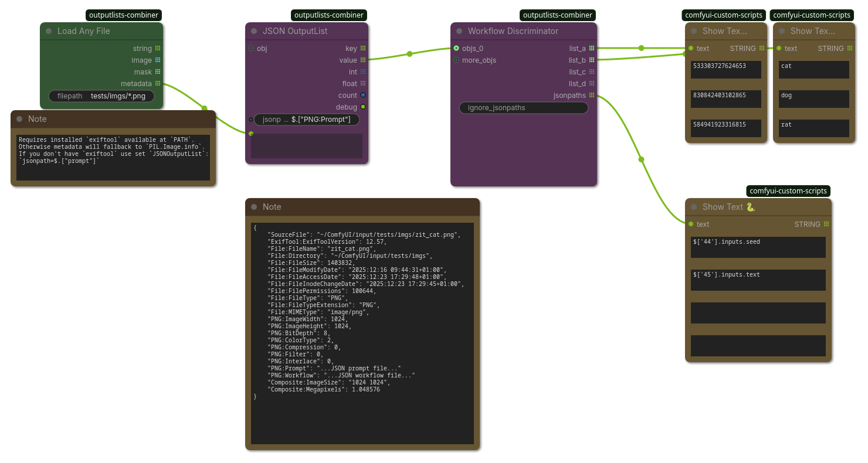Click the STRING output slot of the node showing 533303727624653

click(x=762, y=49)
